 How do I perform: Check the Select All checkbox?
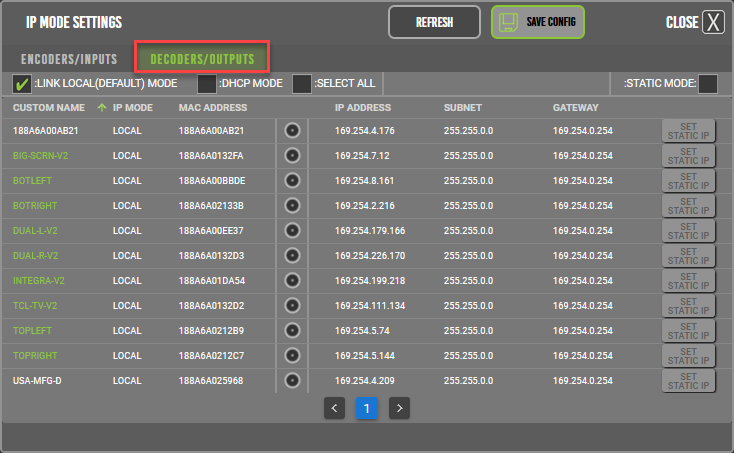(x=302, y=84)
